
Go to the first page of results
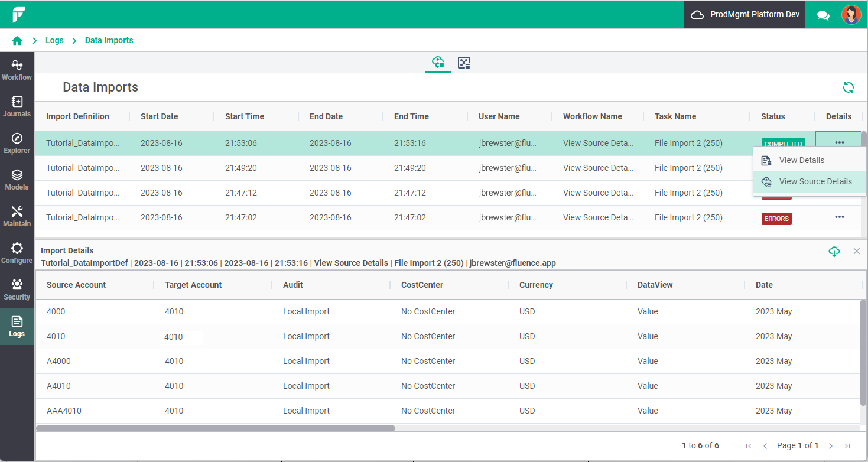pos(749,446)
